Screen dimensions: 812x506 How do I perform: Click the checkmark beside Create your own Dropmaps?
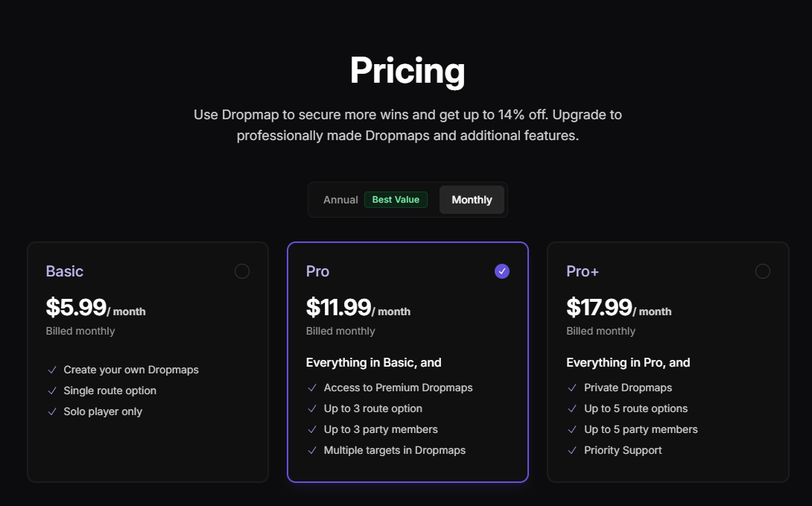point(52,370)
